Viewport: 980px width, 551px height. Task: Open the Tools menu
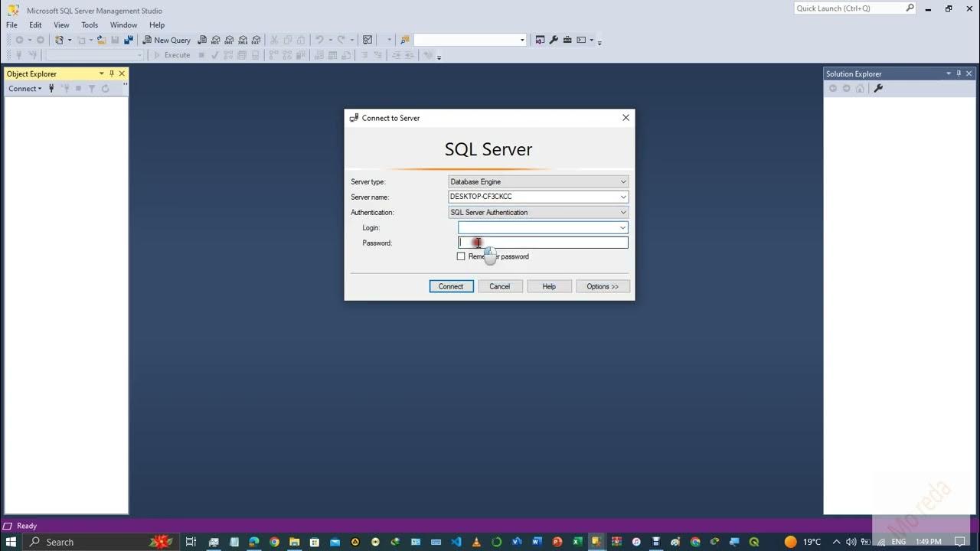pos(90,25)
